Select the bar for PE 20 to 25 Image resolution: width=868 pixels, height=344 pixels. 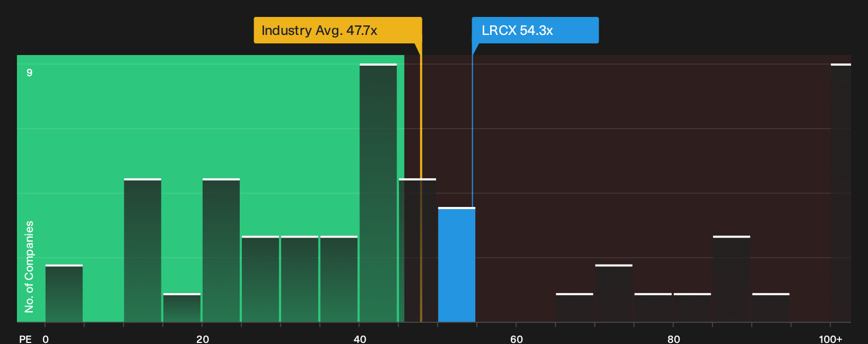coord(221,250)
